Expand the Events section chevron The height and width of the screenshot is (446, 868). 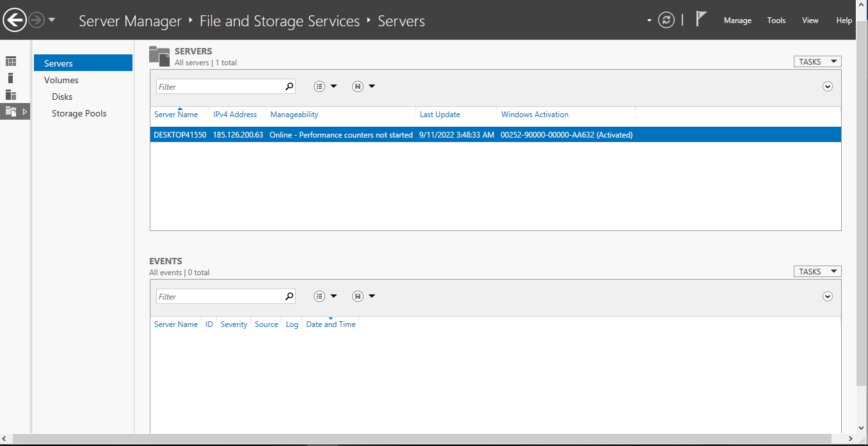point(827,296)
